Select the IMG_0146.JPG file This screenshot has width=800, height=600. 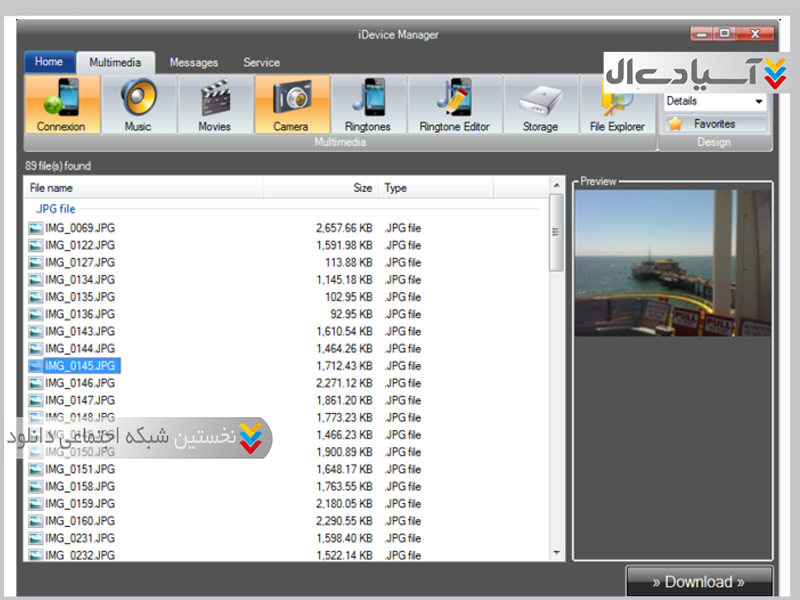[80, 383]
